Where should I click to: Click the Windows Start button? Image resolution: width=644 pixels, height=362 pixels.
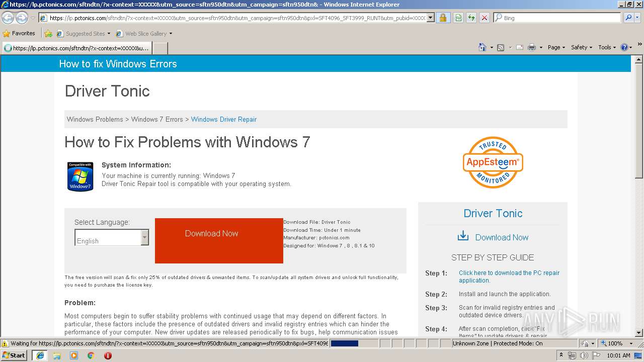(x=14, y=355)
